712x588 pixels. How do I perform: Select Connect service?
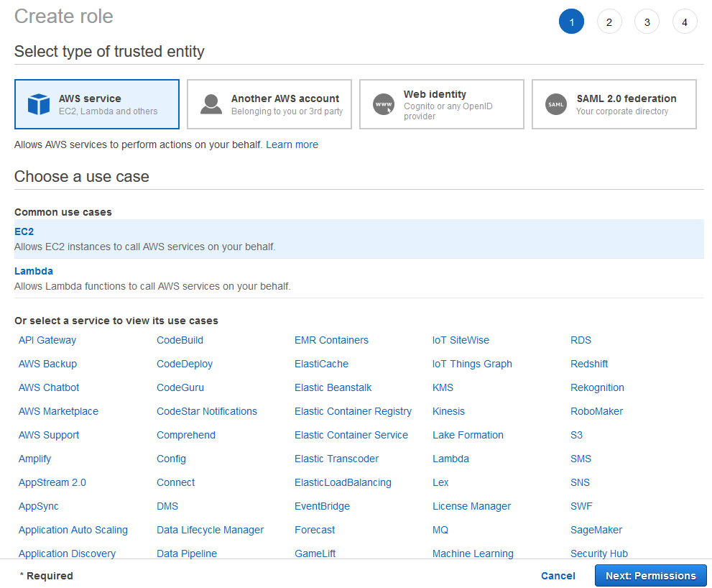coord(175,482)
